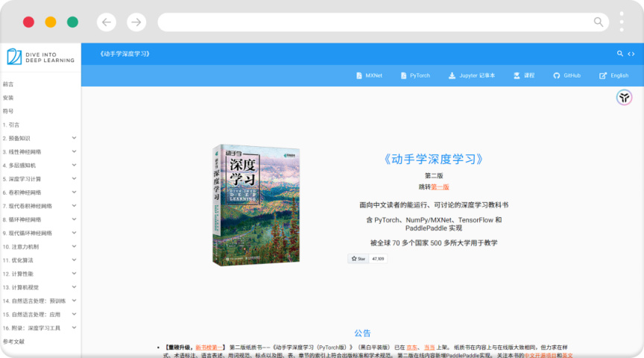Expand chapter 3 线性神经网络 chevron
This screenshot has width=644, height=358.
(74, 151)
